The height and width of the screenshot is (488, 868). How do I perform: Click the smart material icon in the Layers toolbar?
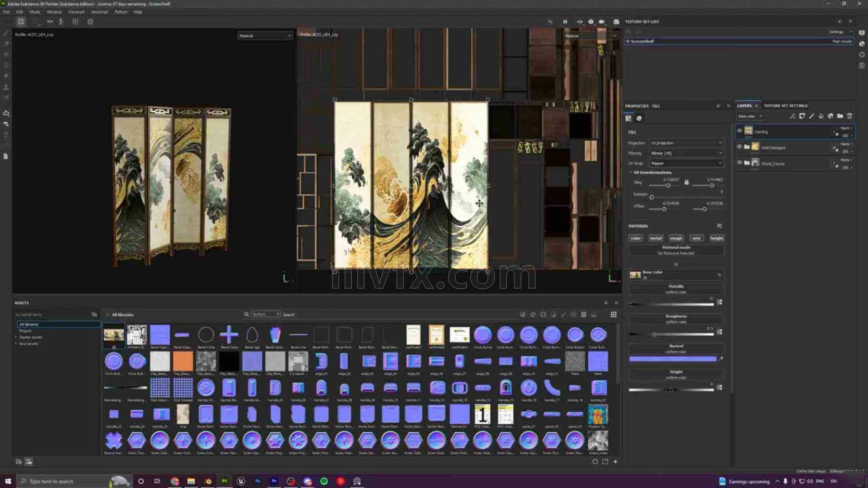coord(831,116)
